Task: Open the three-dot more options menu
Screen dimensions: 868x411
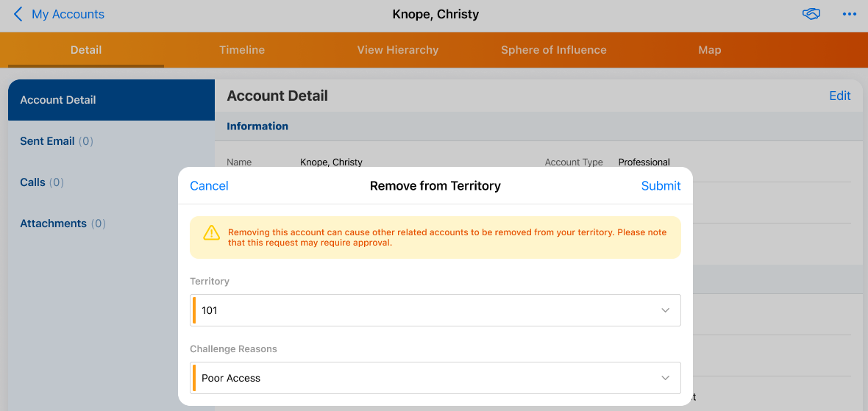Action: click(x=850, y=14)
